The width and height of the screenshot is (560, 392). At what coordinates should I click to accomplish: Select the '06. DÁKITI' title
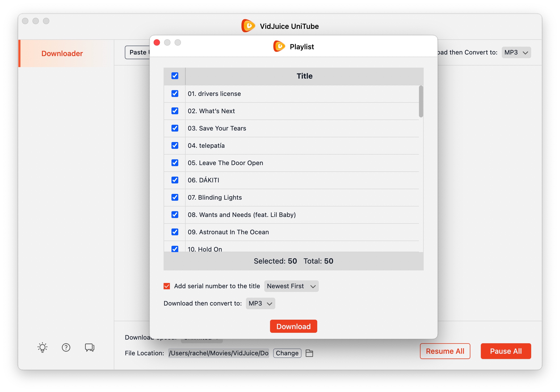pos(203,180)
